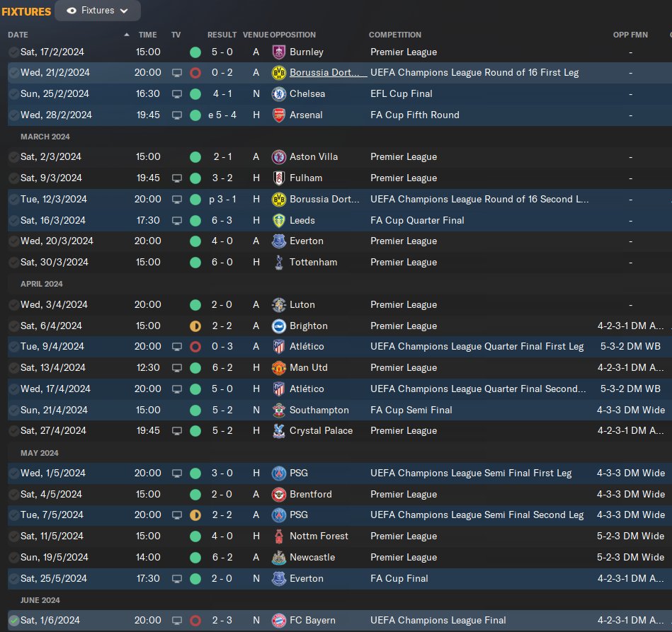Click the Luton club badge
Screen dimensions: 672x632
pos(279,304)
